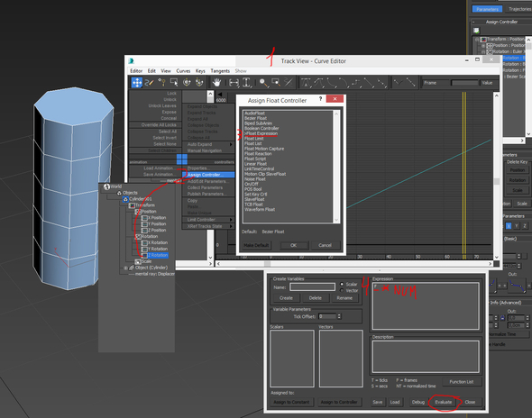The height and width of the screenshot is (418, 532).
Task: Select the Draw Curves pencil tool
Action: pos(150,82)
